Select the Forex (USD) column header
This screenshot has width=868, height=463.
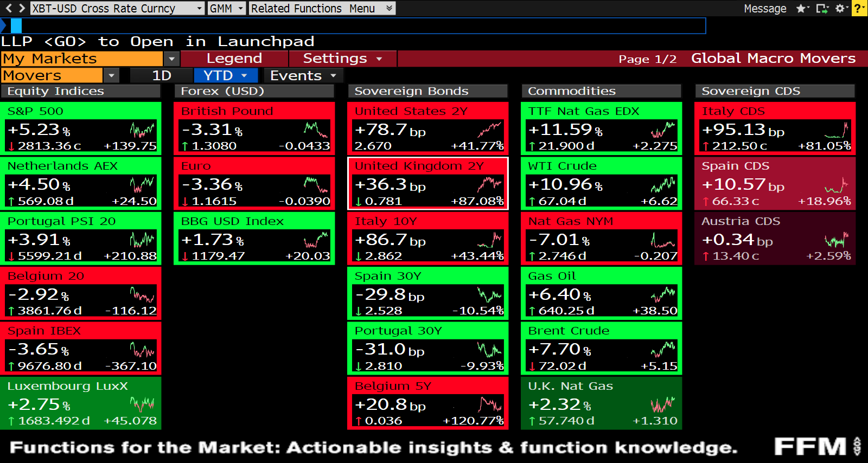point(254,91)
